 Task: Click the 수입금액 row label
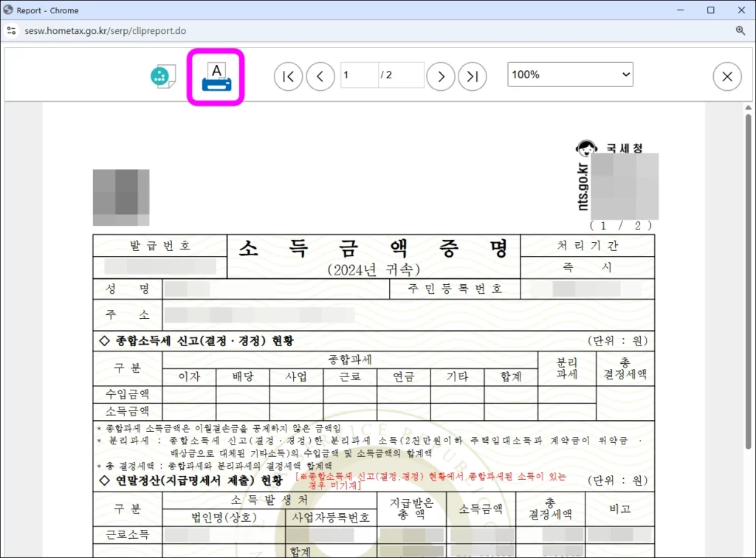tap(128, 394)
